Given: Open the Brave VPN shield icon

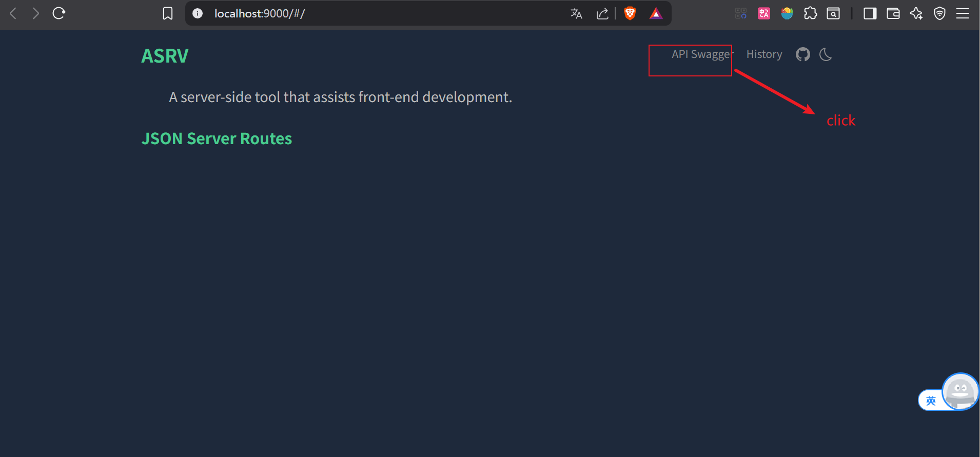Looking at the screenshot, I should (939, 13).
